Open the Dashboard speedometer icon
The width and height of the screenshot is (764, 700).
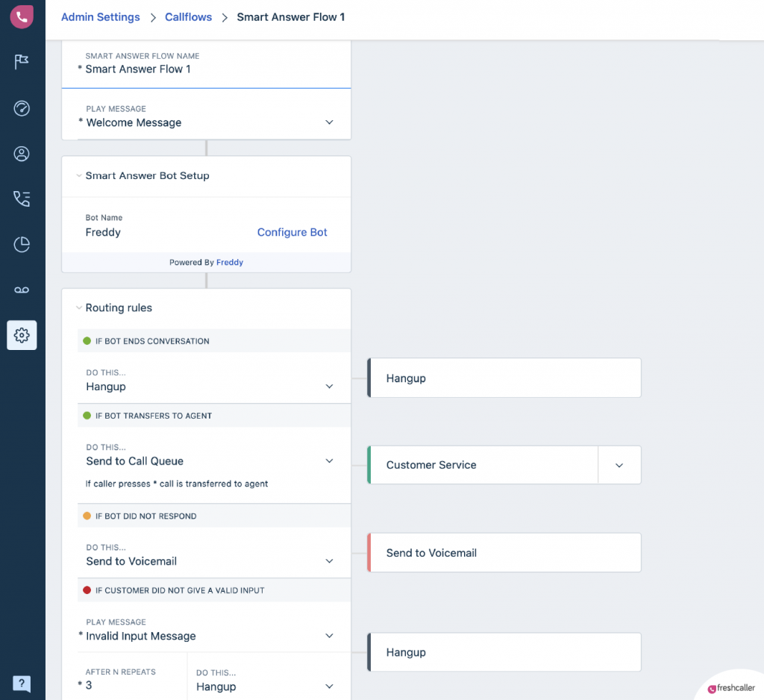pos(22,108)
